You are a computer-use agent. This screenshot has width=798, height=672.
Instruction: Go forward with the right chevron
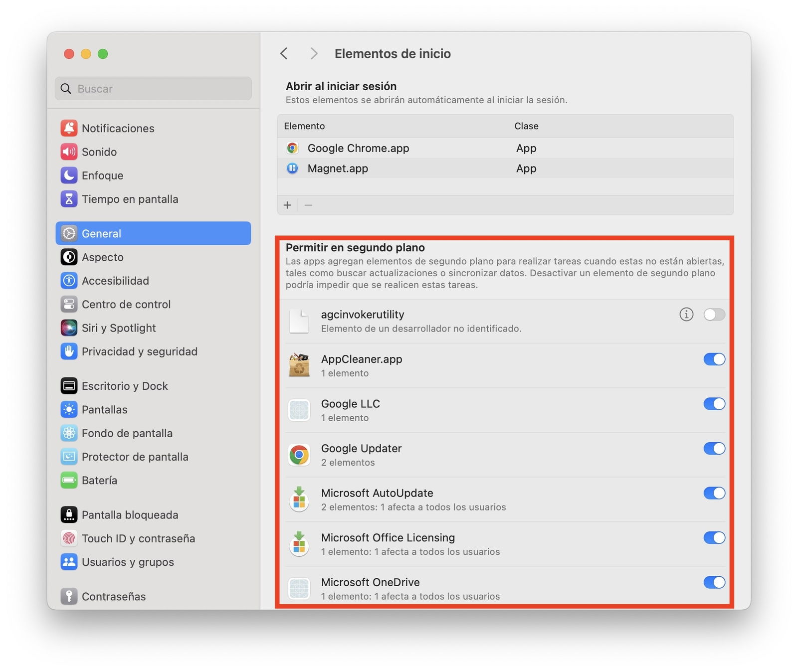coord(314,53)
